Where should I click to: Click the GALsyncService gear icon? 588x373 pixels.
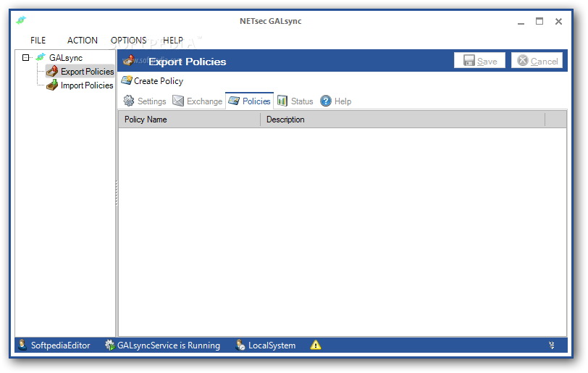click(x=109, y=345)
